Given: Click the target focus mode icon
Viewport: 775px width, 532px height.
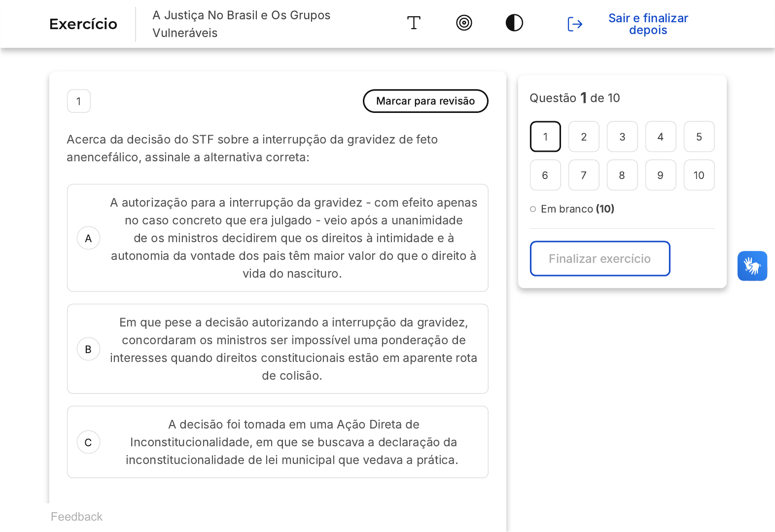Looking at the screenshot, I should click(464, 23).
